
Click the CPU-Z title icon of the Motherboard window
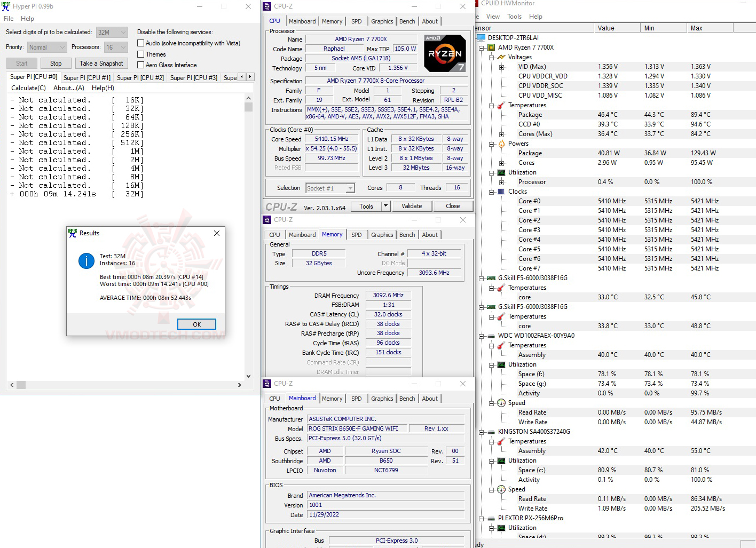click(267, 384)
